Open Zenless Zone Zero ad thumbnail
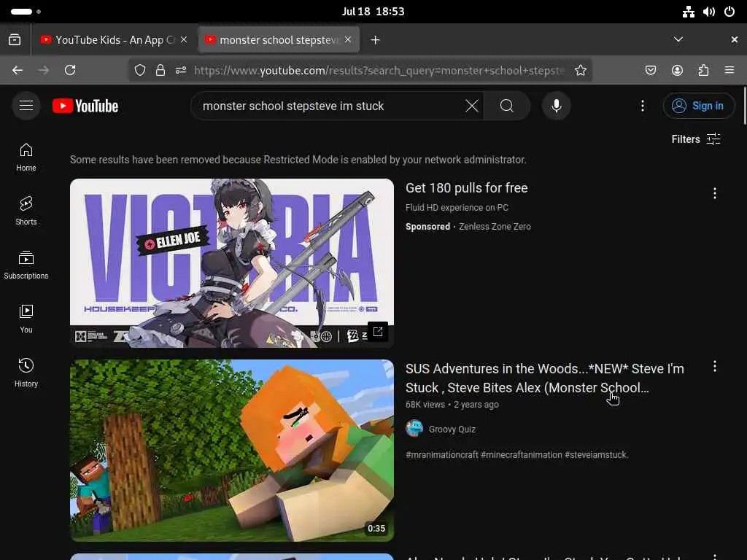The width and height of the screenshot is (747, 560). click(x=232, y=262)
